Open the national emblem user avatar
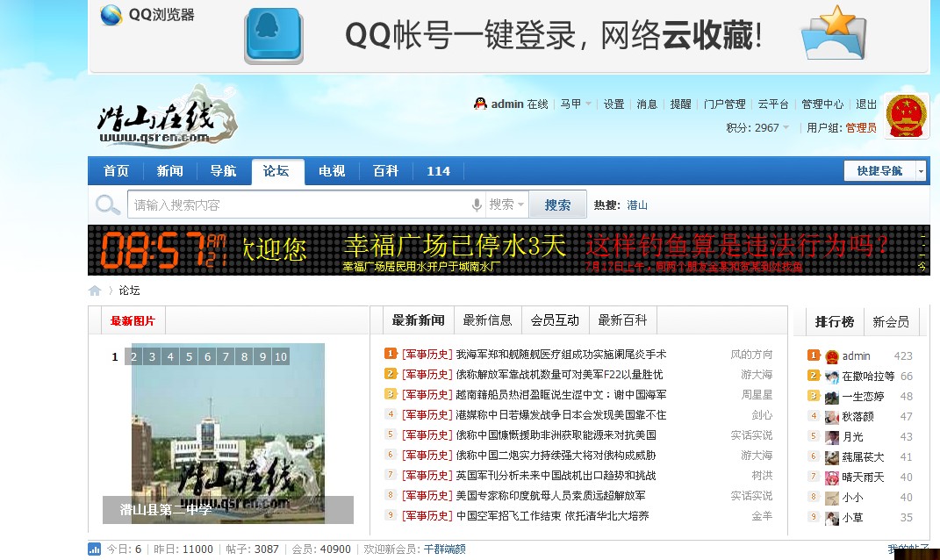Viewport: 940px width, 560px height. (x=907, y=116)
